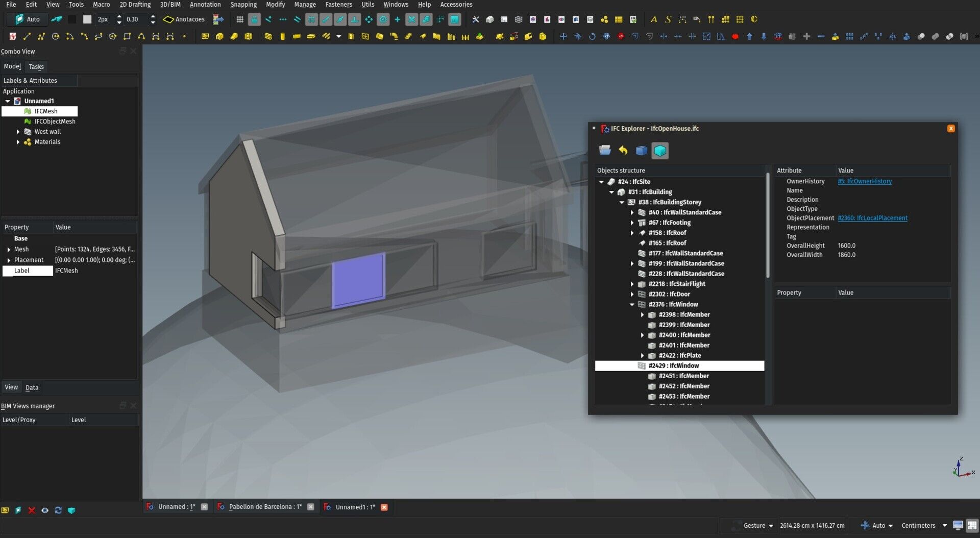Toggle eye visibility icon in BIM Views
980x538 pixels.
[x=45, y=510]
